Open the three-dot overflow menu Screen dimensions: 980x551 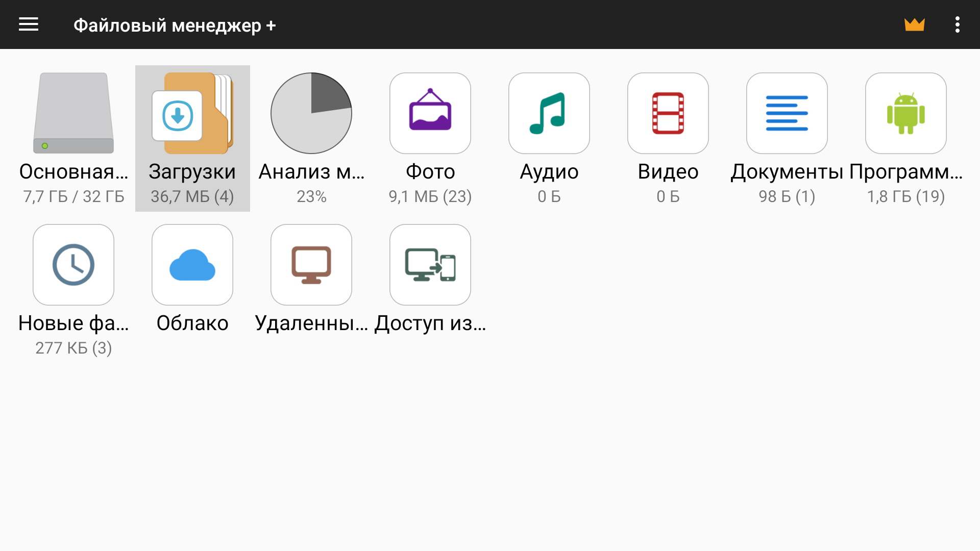pyautogui.click(x=957, y=24)
